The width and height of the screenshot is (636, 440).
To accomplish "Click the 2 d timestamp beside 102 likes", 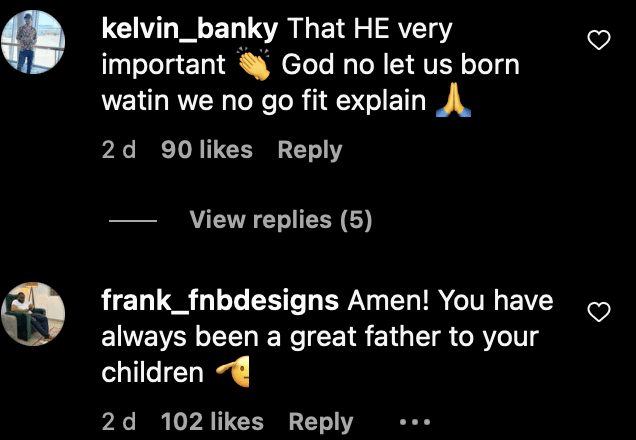I will point(119,422).
